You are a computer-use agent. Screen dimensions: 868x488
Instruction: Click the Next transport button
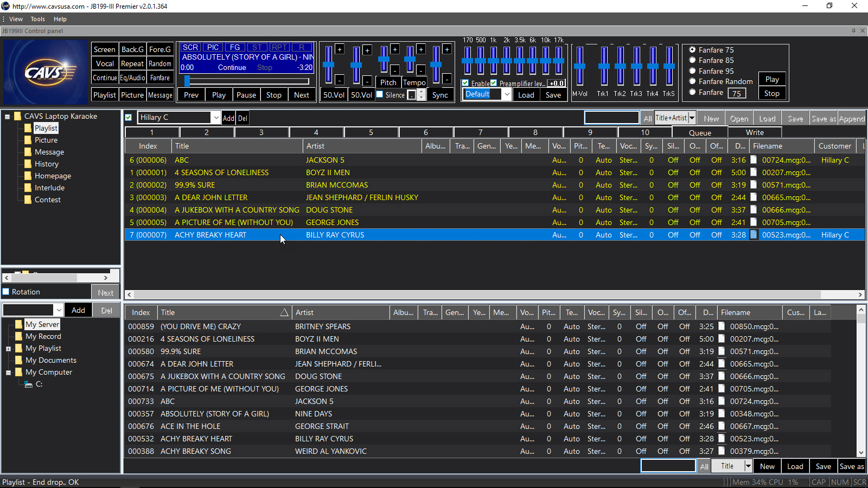[302, 95]
